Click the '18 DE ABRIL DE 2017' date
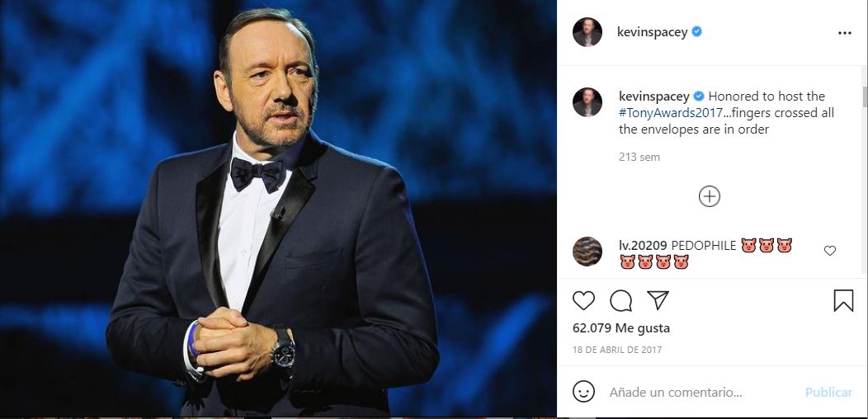The image size is (868, 419). coord(617,350)
